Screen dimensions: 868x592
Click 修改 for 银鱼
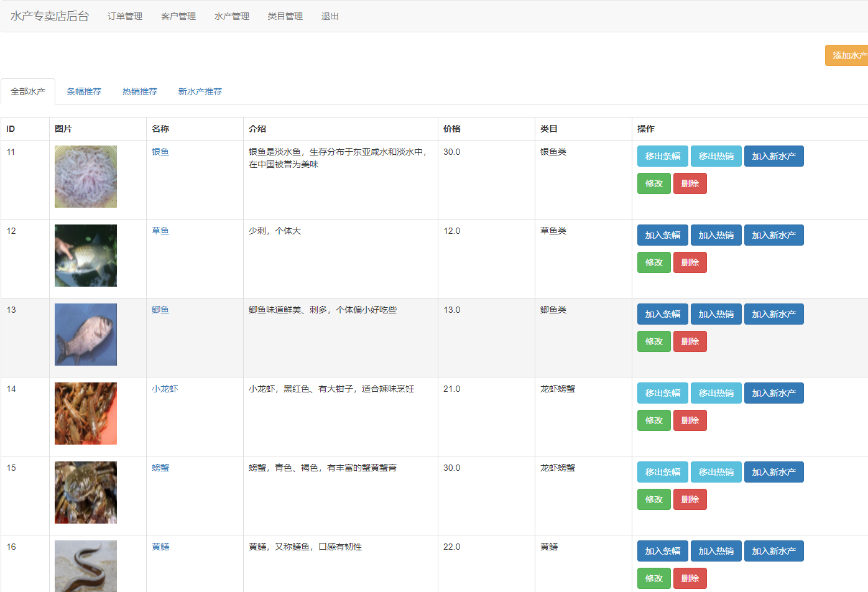coord(653,183)
